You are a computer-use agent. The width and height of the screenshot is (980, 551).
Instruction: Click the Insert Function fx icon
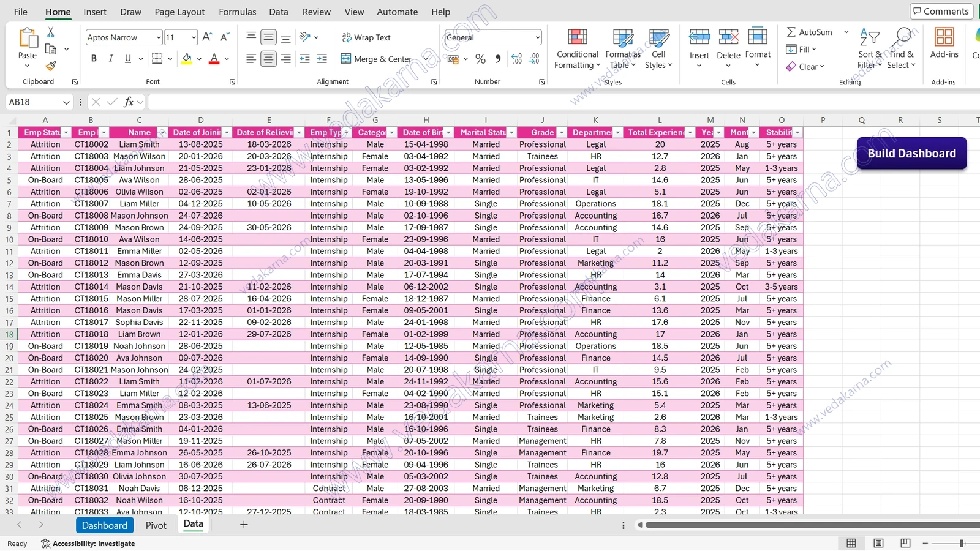[x=129, y=102]
